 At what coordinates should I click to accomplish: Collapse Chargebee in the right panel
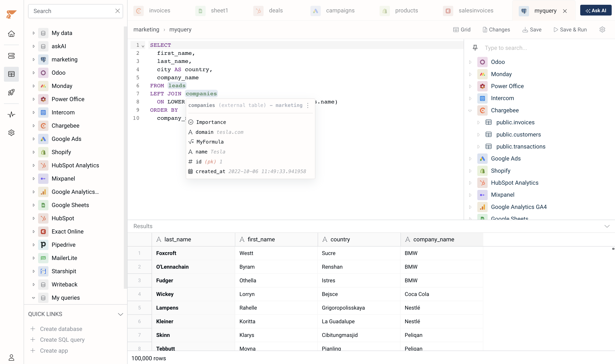(470, 110)
